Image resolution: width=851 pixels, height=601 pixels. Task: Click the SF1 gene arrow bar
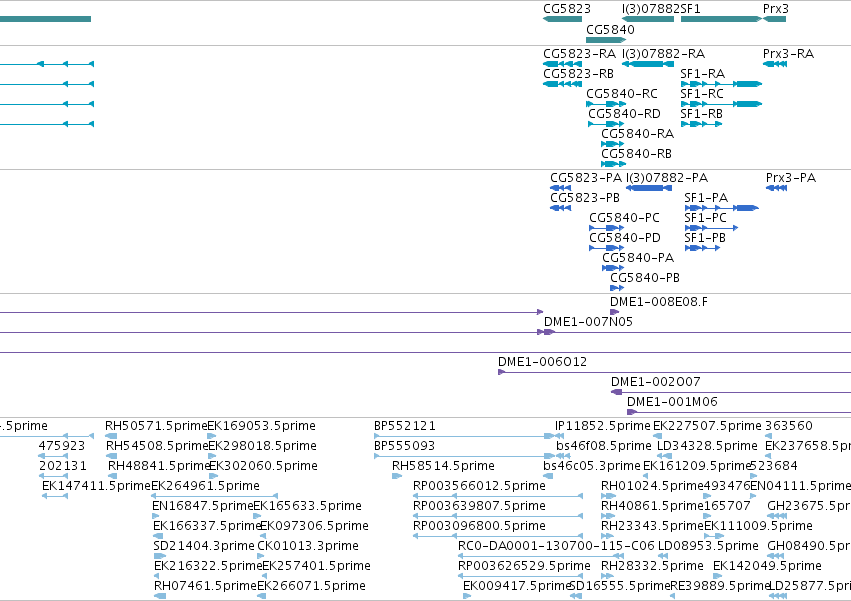tap(721, 19)
